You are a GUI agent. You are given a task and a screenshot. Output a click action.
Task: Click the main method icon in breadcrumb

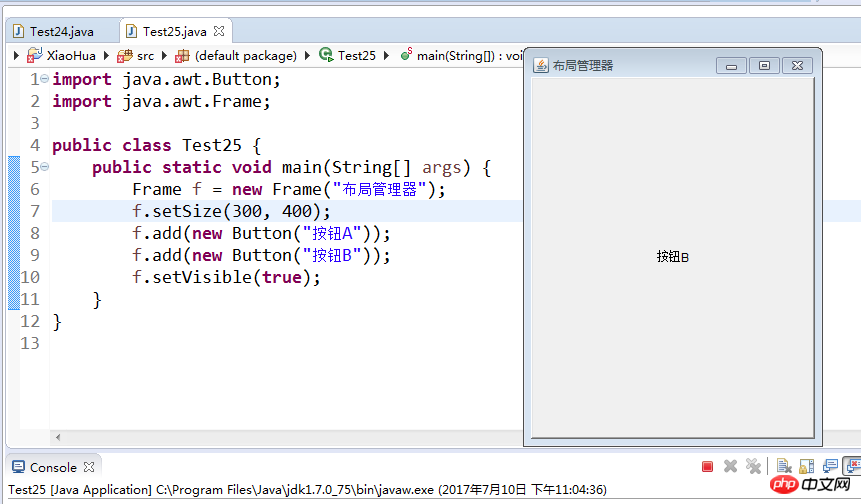coord(406,54)
